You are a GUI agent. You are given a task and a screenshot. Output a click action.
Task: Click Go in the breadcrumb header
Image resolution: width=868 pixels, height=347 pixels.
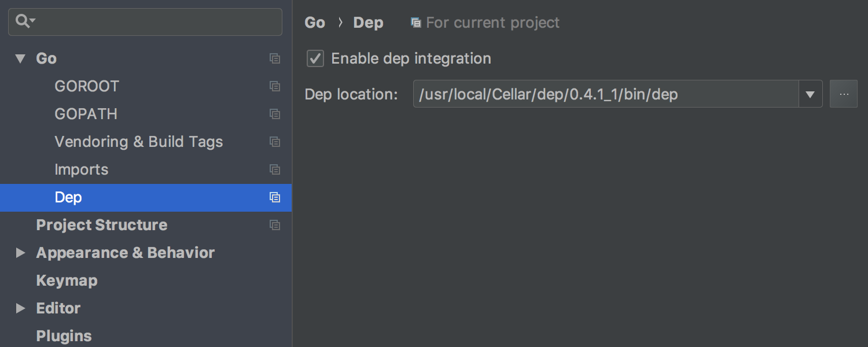click(315, 23)
